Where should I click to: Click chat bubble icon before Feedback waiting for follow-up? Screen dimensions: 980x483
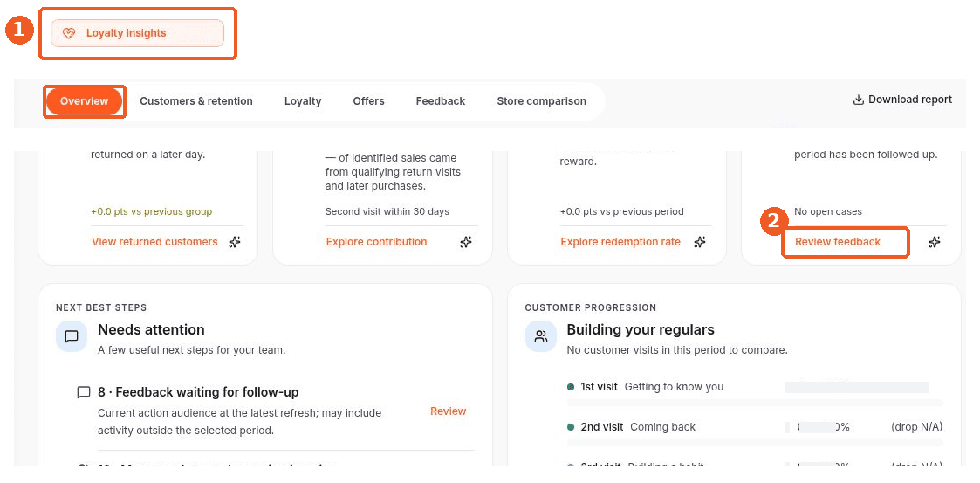[83, 393]
